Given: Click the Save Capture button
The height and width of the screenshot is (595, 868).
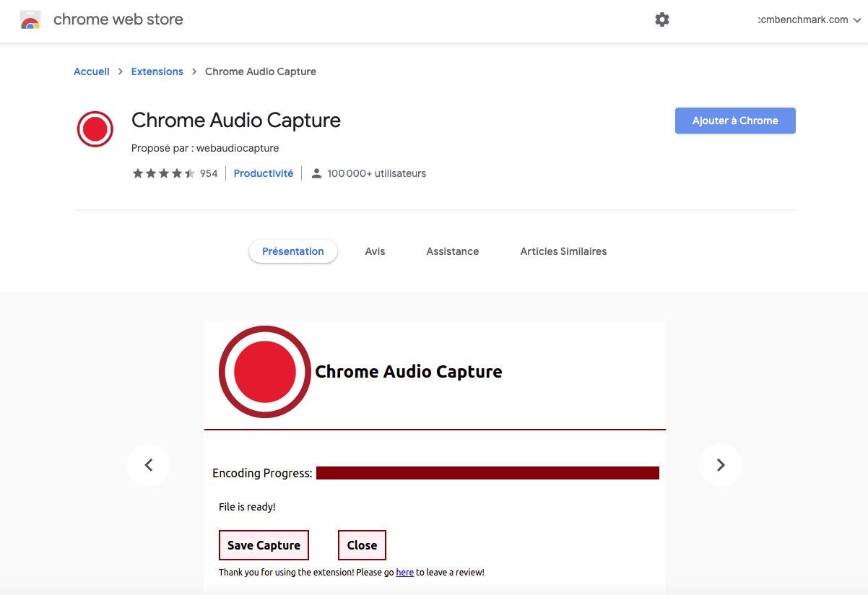Looking at the screenshot, I should click(264, 545).
